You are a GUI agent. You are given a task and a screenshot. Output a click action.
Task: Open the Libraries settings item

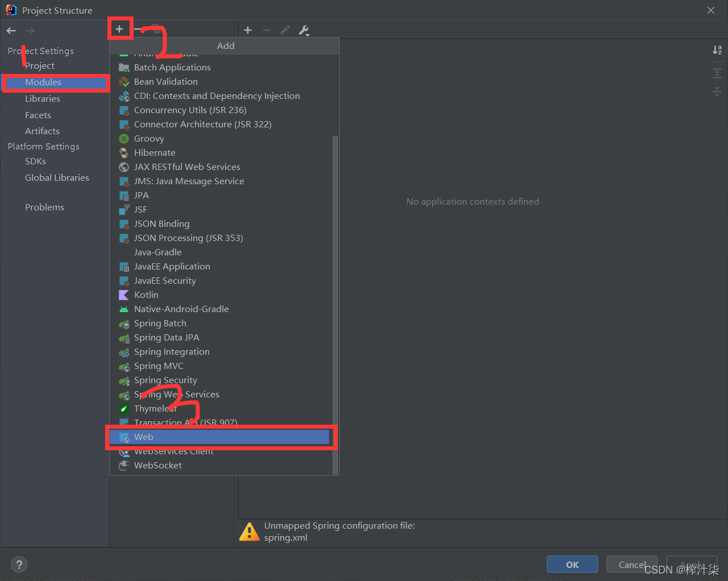43,98
